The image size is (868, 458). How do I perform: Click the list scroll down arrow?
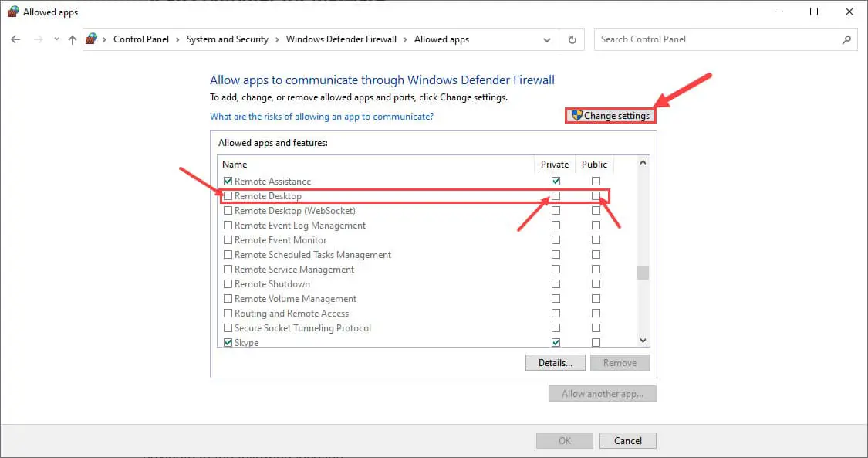coord(643,341)
